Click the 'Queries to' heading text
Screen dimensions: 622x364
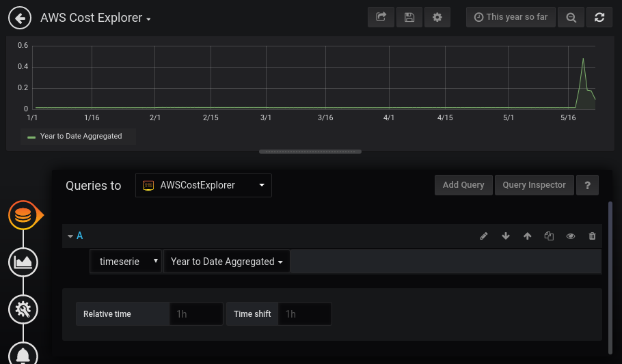click(x=93, y=186)
